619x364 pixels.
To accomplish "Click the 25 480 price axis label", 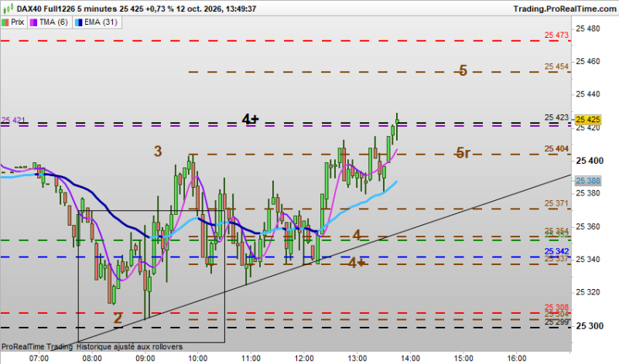I will (588, 29).
